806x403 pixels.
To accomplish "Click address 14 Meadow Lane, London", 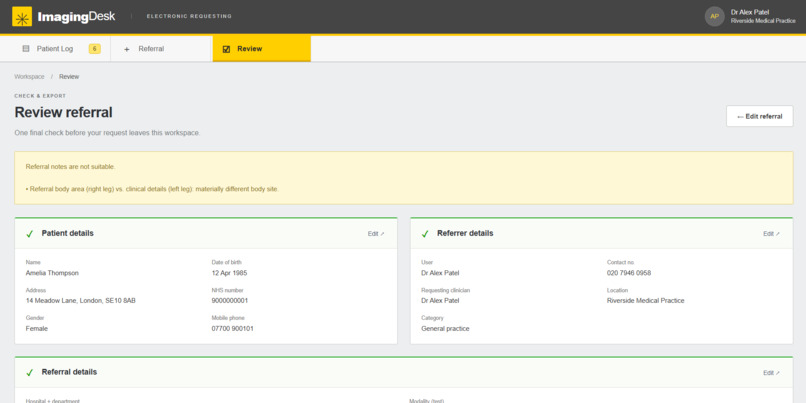I will [81, 301].
